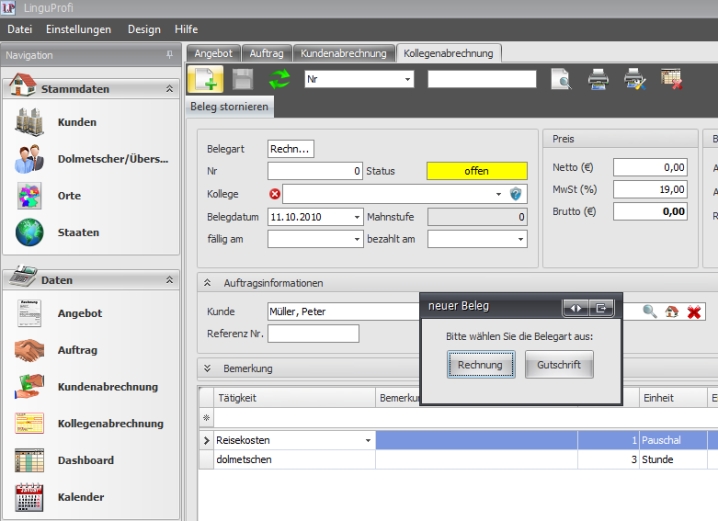
Task: Click the first printer icon in toolbar
Action: 598,80
